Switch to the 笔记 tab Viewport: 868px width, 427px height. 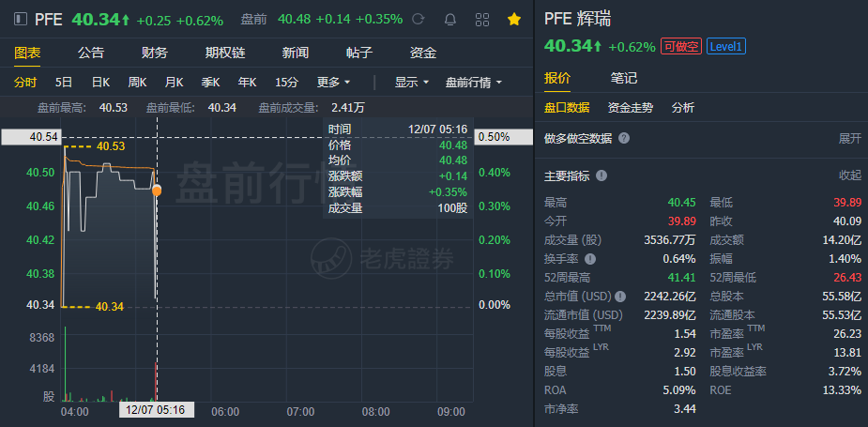[x=623, y=78]
